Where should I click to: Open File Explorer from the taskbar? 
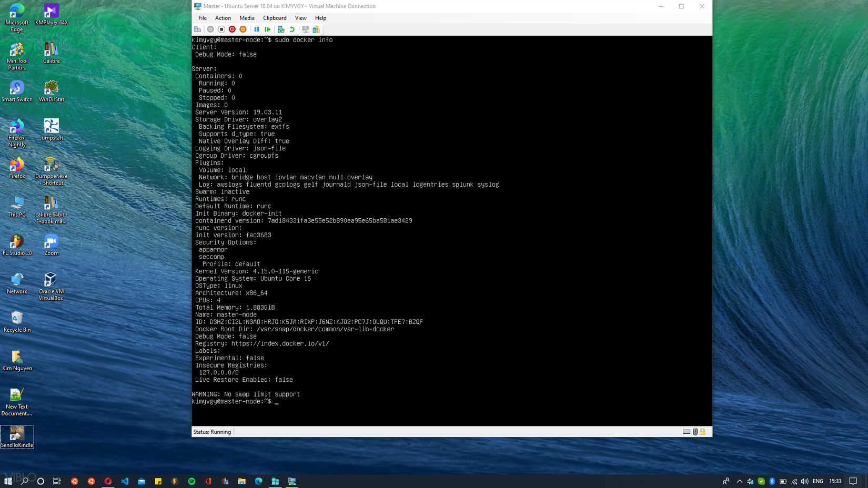click(x=242, y=481)
